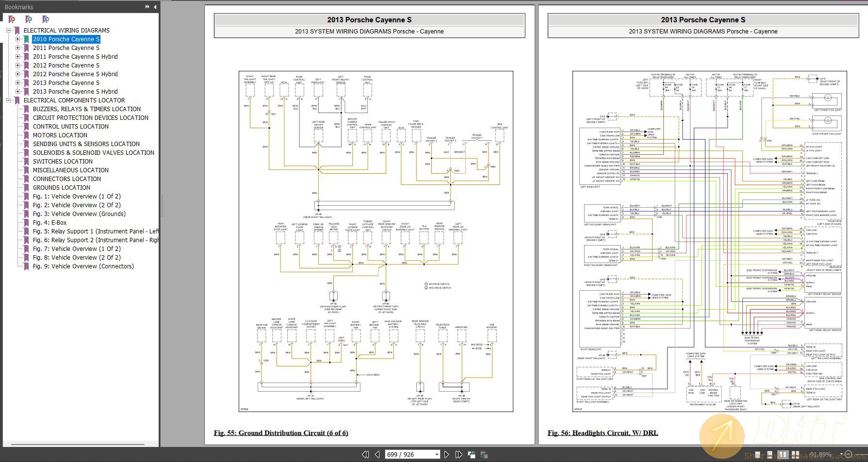Select the 2010 Porsche Cayenne S bookmark
The width and height of the screenshot is (868, 462).
(x=66, y=39)
